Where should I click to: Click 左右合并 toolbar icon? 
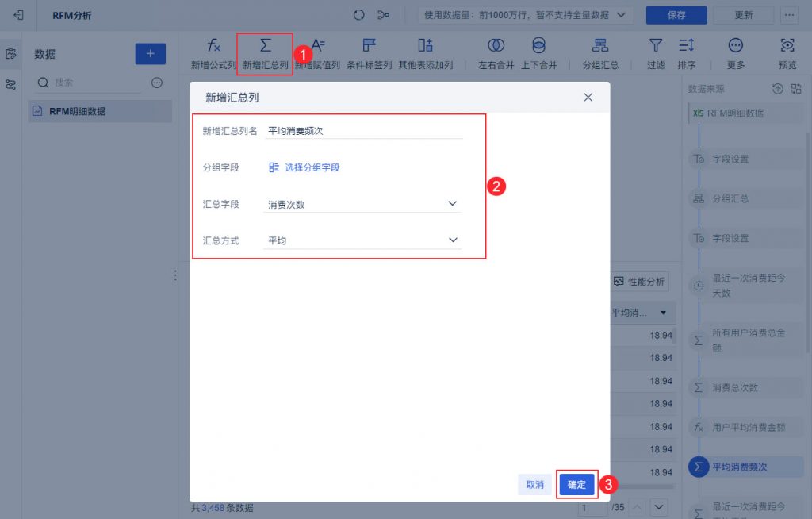coord(496,54)
